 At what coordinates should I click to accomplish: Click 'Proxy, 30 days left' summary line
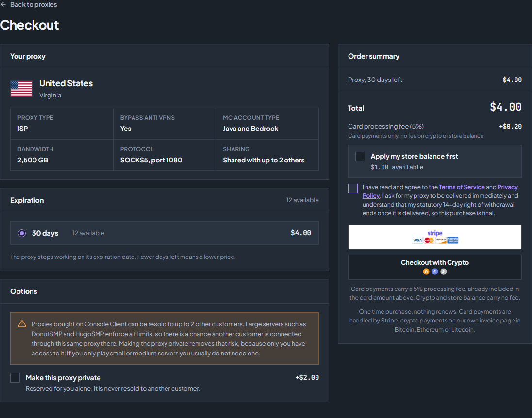[x=375, y=80]
